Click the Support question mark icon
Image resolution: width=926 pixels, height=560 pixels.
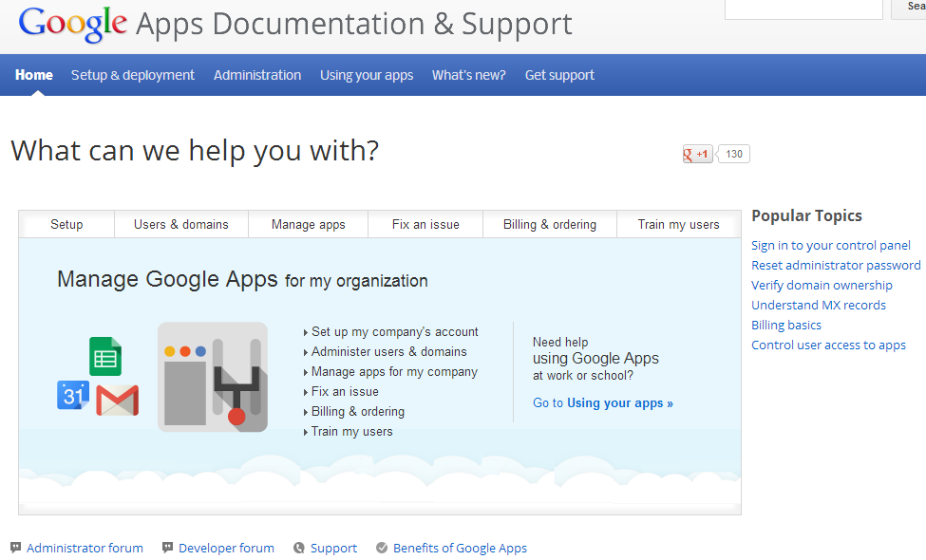tap(299, 548)
